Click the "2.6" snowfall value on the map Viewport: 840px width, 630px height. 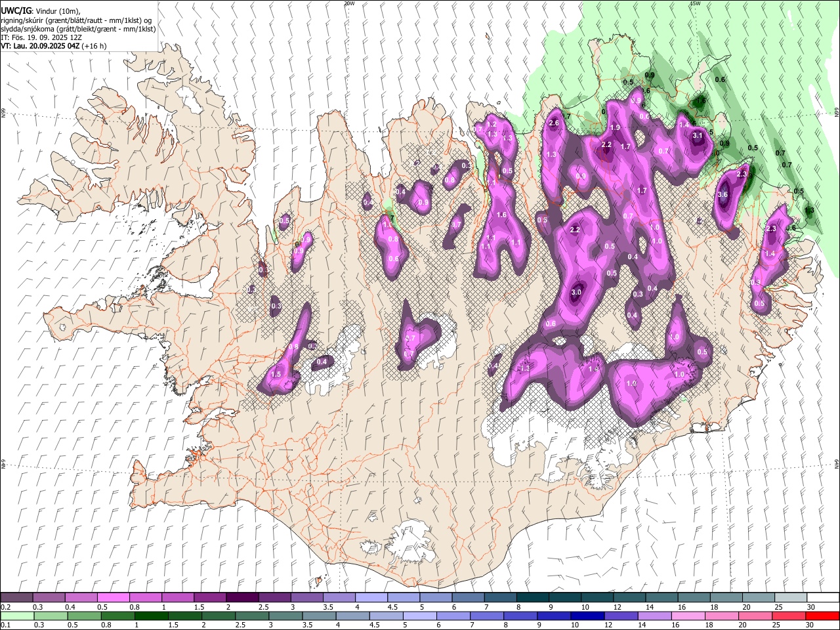coord(554,123)
